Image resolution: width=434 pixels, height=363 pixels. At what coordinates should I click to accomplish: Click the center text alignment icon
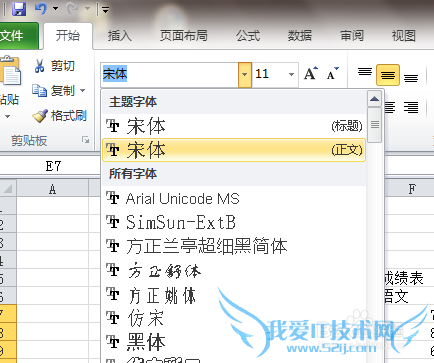point(389,107)
